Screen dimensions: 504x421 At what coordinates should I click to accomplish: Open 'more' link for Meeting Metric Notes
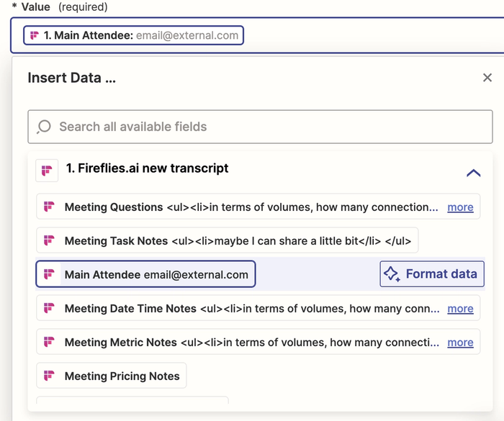460,343
